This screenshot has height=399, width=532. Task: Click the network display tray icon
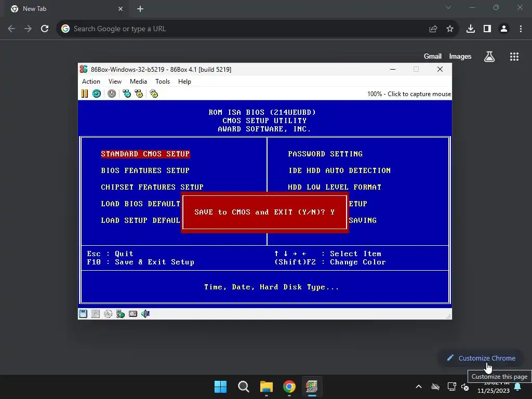pyautogui.click(x=451, y=387)
